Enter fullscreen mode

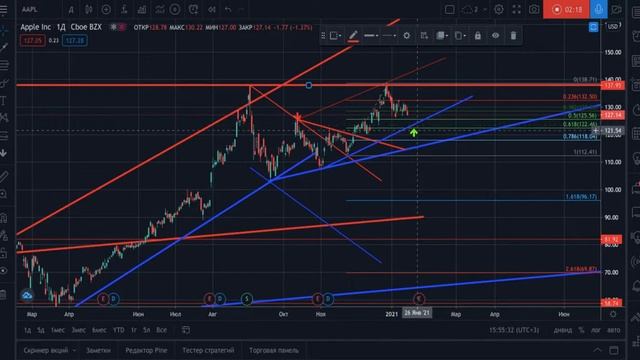(516, 9)
